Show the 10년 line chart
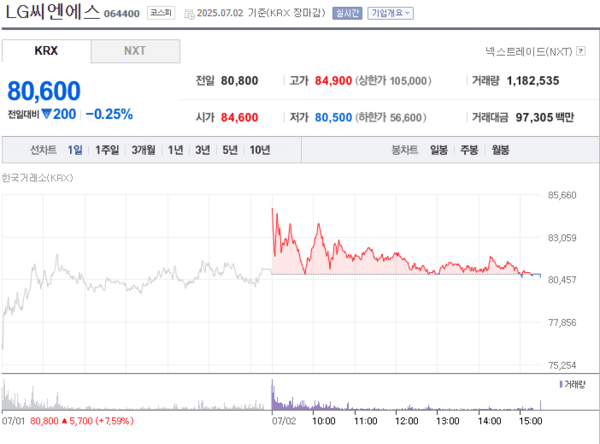The image size is (600, 444). pyautogui.click(x=260, y=150)
